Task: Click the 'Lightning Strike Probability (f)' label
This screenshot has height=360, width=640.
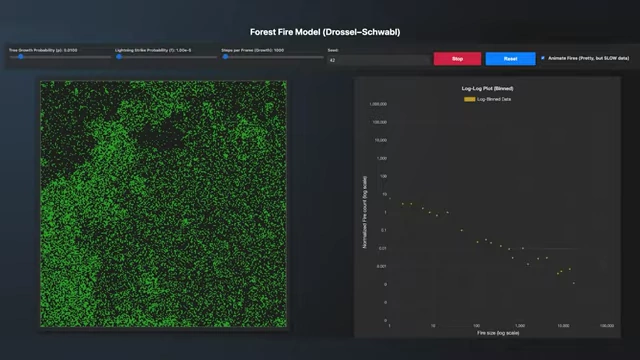Action: pyautogui.click(x=153, y=50)
